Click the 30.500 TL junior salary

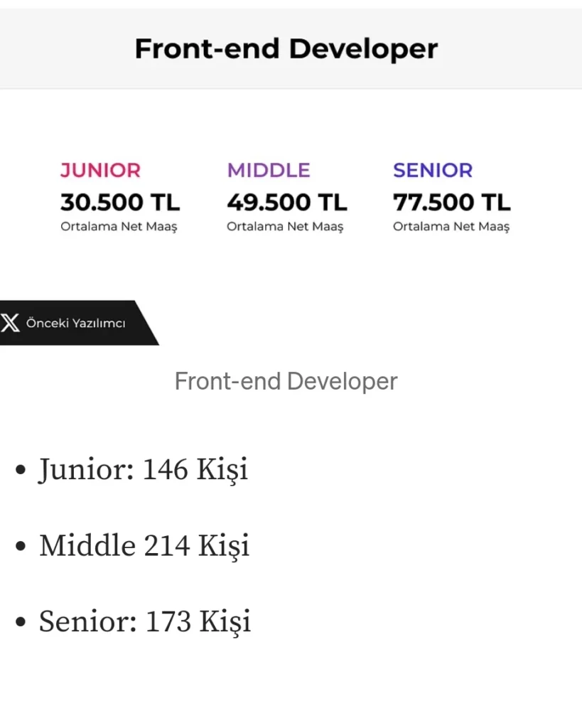120,203
